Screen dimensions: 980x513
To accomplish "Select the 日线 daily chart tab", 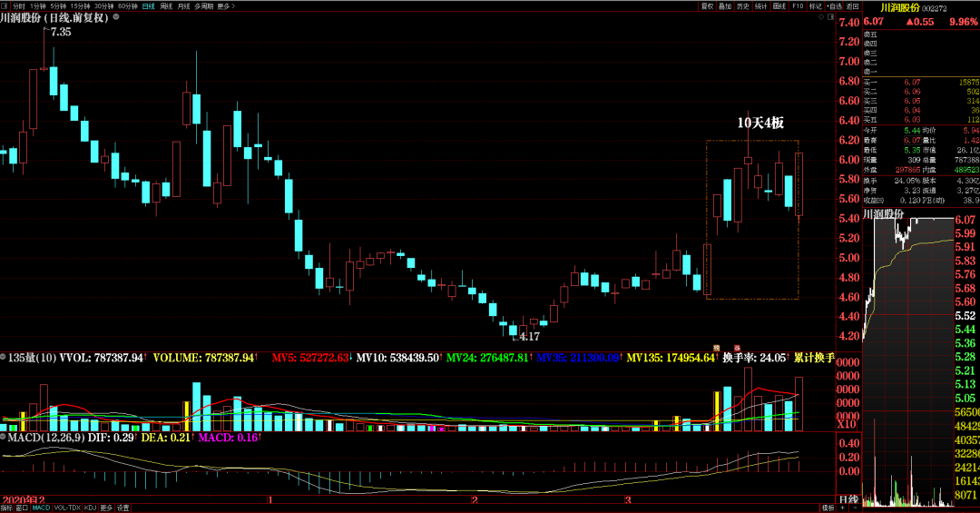I will [148, 5].
